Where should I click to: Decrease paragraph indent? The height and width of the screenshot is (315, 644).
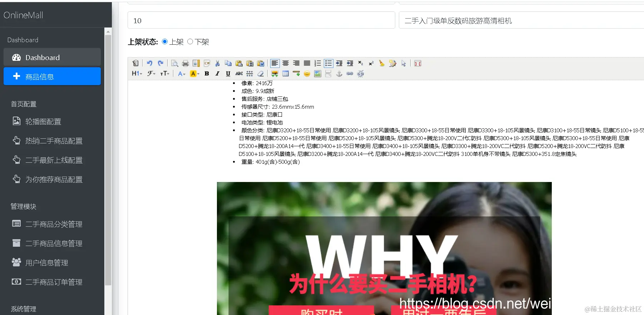350,63
